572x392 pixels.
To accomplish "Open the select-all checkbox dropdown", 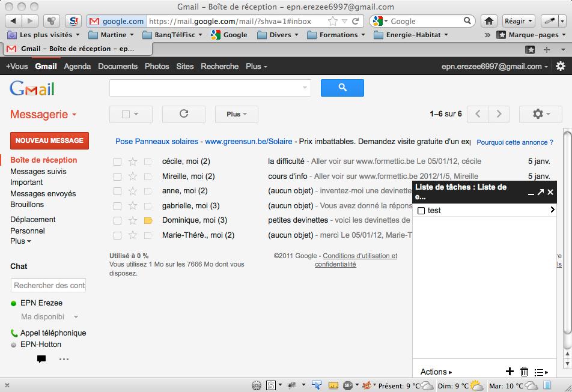I will coord(131,114).
